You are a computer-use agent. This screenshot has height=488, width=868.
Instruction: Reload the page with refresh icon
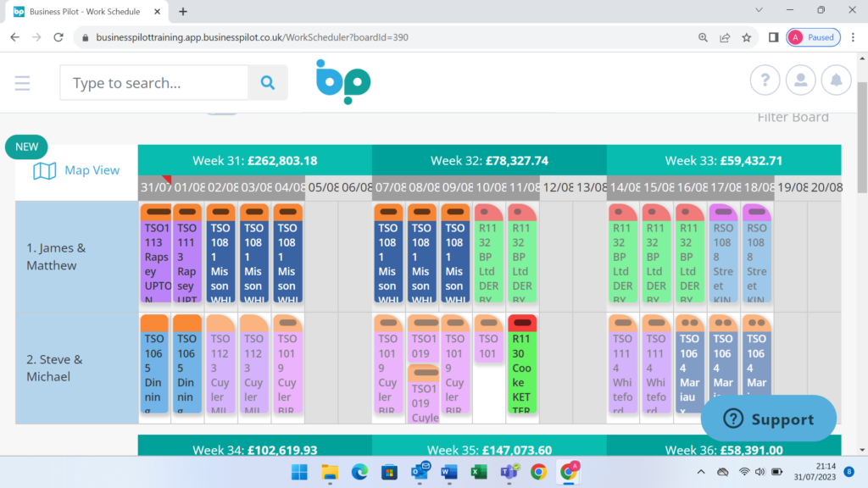[x=58, y=37]
